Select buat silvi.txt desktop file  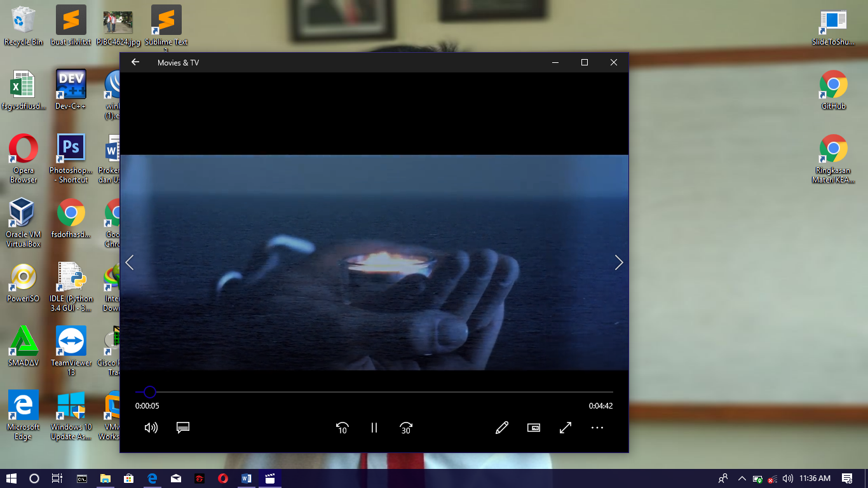pyautogui.click(x=71, y=26)
